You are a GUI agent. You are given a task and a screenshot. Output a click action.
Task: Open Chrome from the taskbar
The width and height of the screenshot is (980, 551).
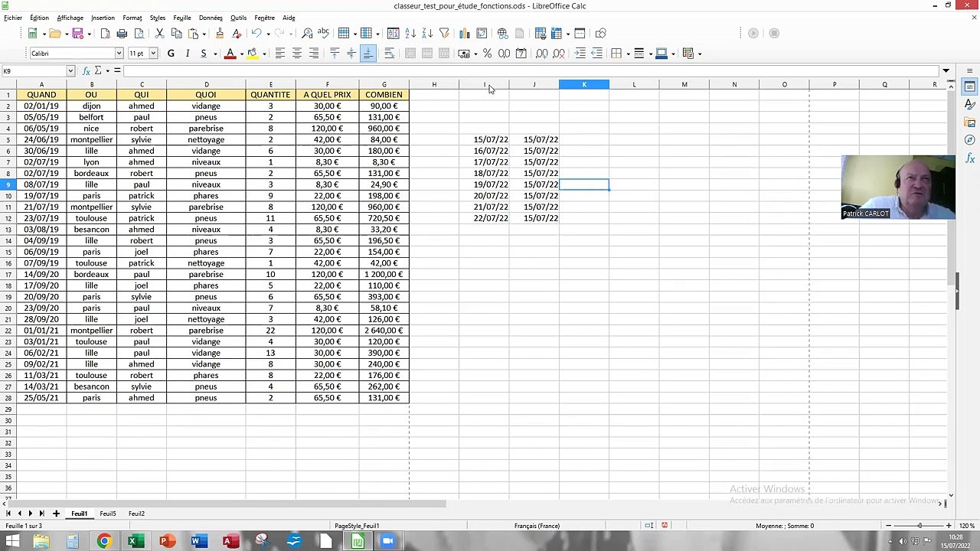coord(103,541)
